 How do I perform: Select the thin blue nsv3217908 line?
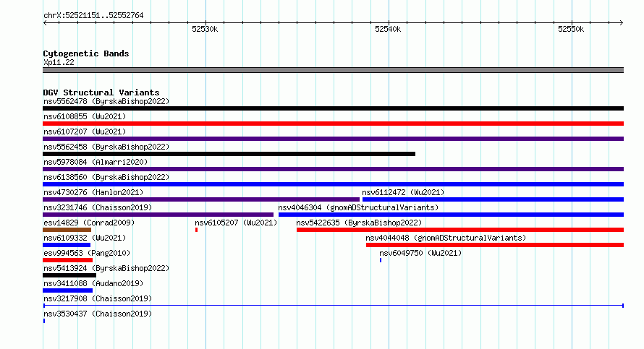(x=334, y=306)
